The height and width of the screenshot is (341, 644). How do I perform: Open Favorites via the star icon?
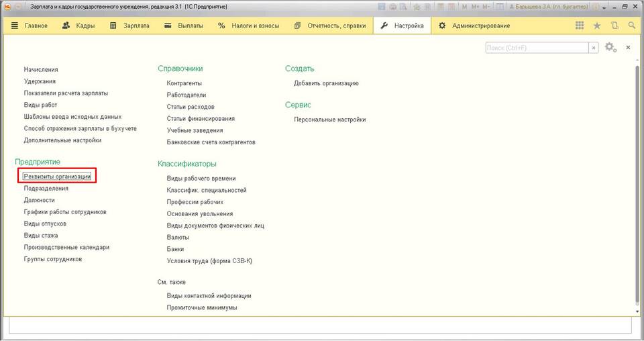coord(597,26)
